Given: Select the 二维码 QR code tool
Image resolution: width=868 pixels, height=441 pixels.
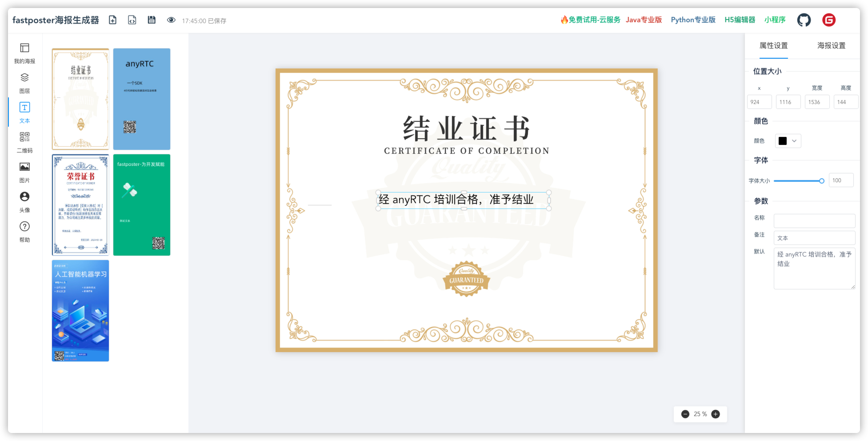Looking at the screenshot, I should pyautogui.click(x=24, y=143).
